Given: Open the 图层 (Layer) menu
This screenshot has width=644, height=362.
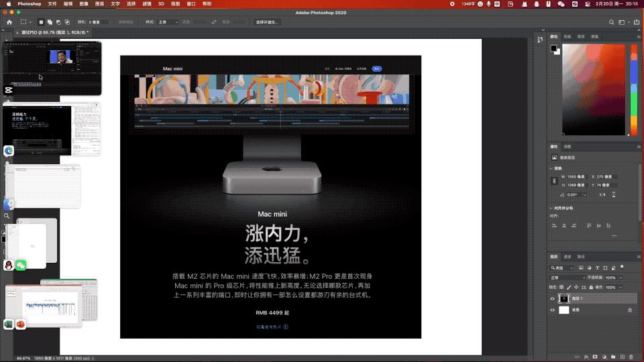Looking at the screenshot, I should coord(99,4).
